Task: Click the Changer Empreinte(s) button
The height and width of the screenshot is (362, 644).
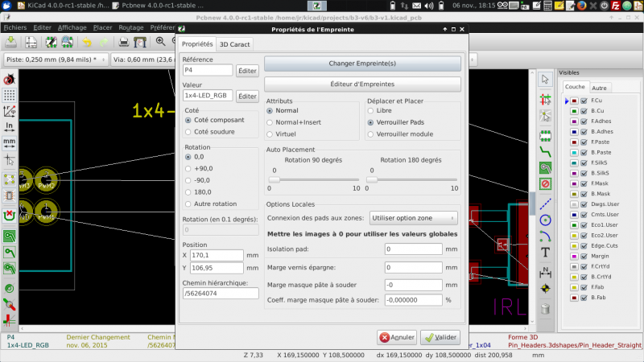Action: coord(362,64)
